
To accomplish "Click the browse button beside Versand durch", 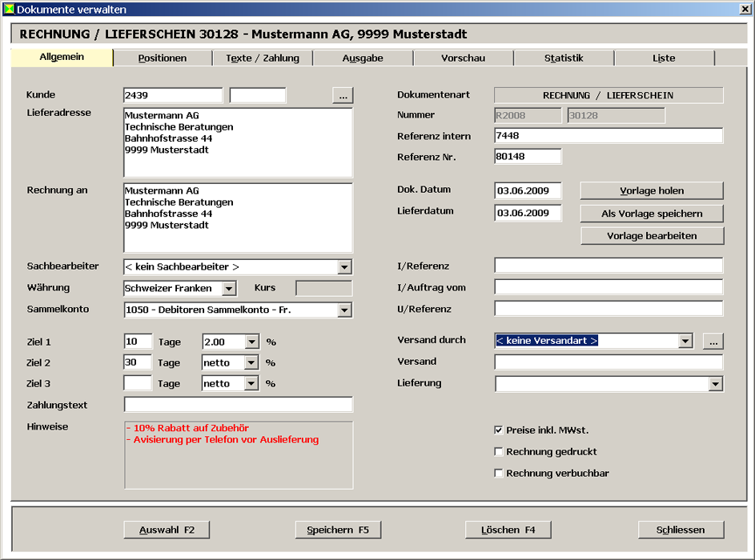I will click(x=713, y=341).
